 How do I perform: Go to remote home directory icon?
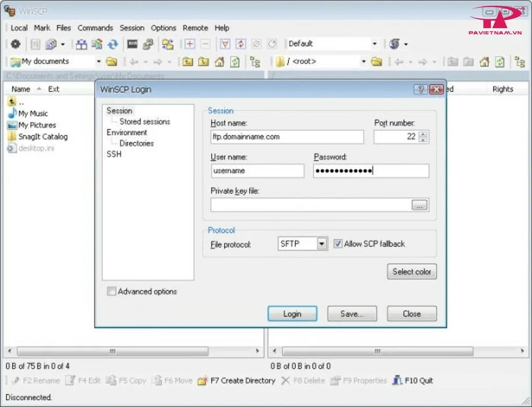tap(484, 61)
